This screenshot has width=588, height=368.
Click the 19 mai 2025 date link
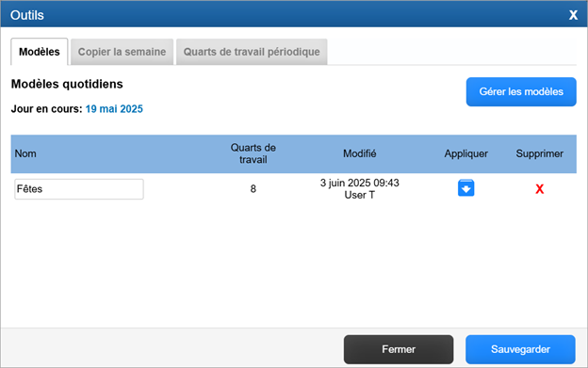(x=114, y=109)
